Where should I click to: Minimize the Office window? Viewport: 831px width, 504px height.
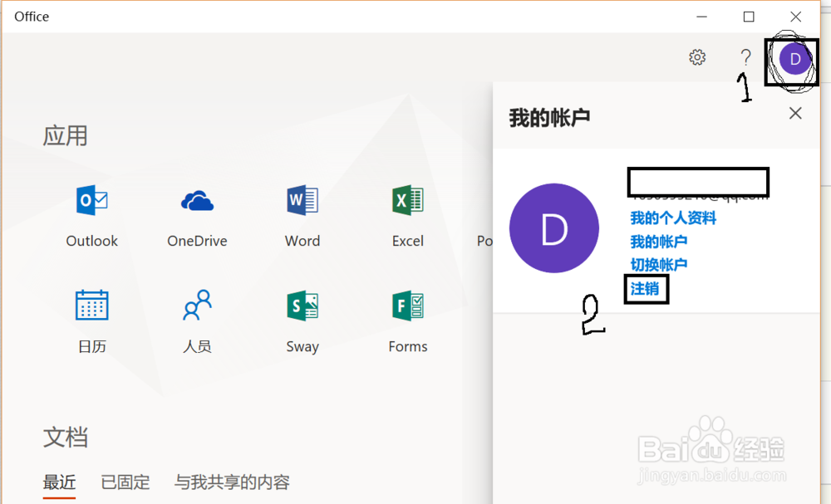tap(701, 17)
